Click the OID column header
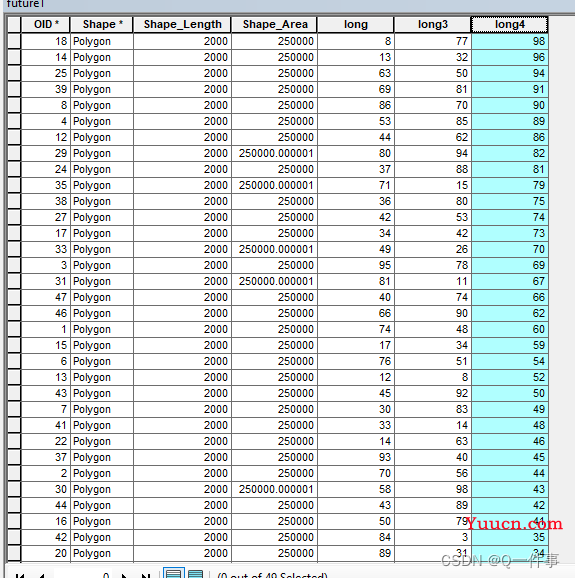The width and height of the screenshot is (575, 578). pos(46,24)
